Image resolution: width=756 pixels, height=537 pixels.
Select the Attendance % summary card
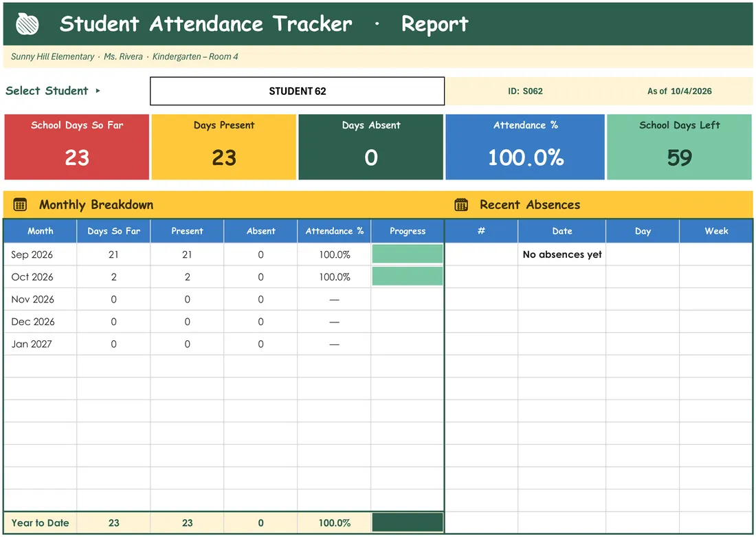[525, 147]
